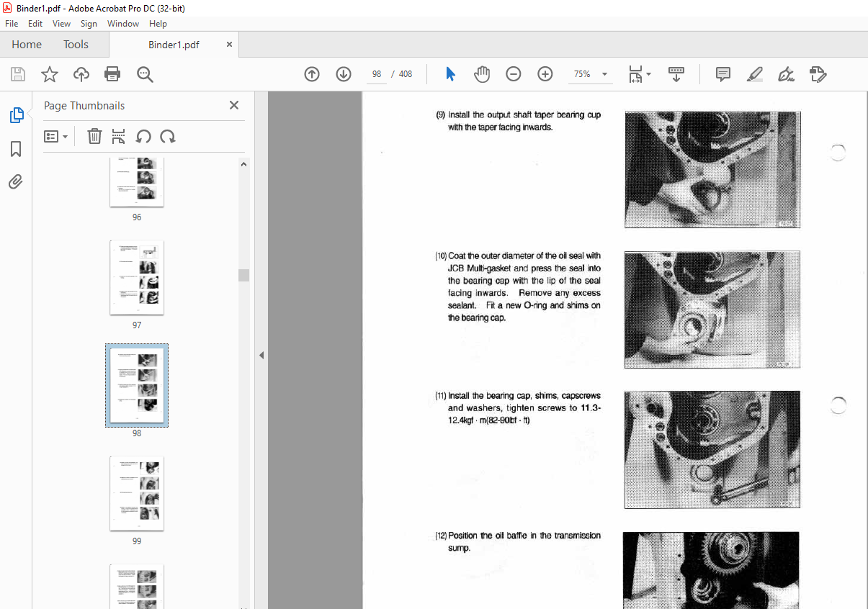Image resolution: width=868 pixels, height=609 pixels.
Task: Open the File menu
Action: [x=12, y=24]
